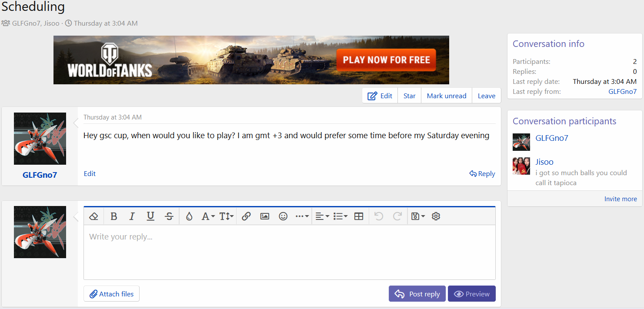Click GLFGno7's small avatar in participants panel
This screenshot has width=644, height=309.
tap(521, 142)
